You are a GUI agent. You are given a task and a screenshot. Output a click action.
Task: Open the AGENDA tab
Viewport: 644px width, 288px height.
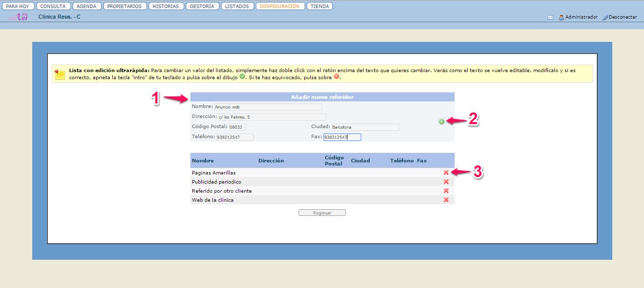pyautogui.click(x=87, y=7)
